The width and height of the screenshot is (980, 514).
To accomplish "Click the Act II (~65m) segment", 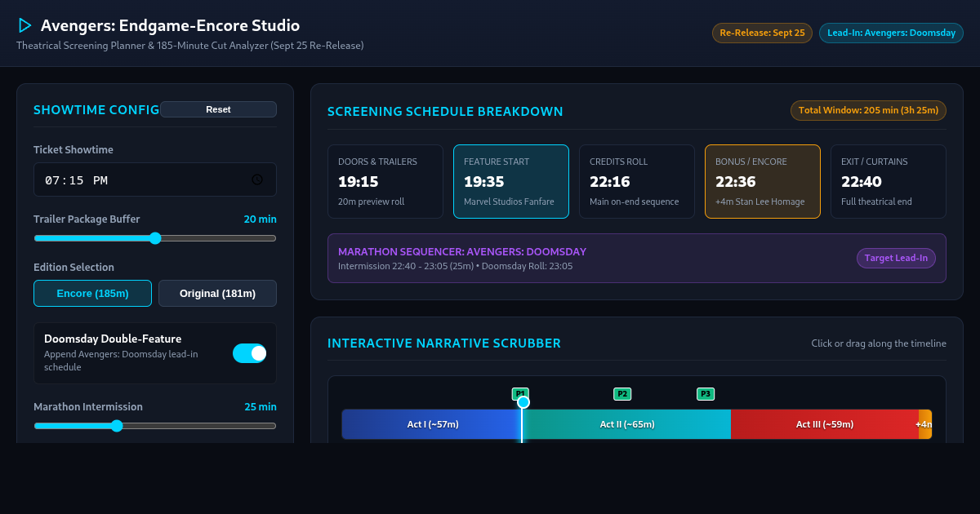I will tap(627, 424).
